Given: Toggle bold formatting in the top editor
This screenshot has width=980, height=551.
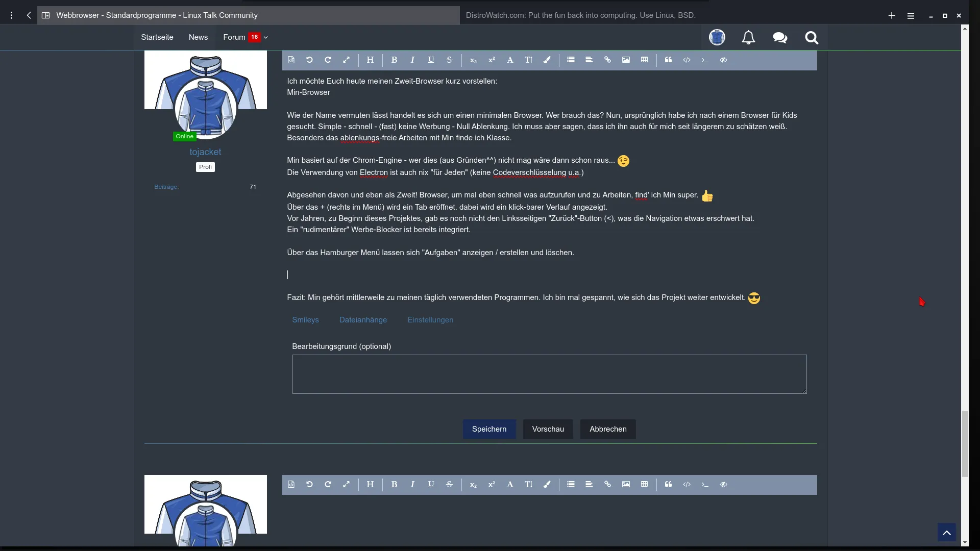Looking at the screenshot, I should pos(394,60).
